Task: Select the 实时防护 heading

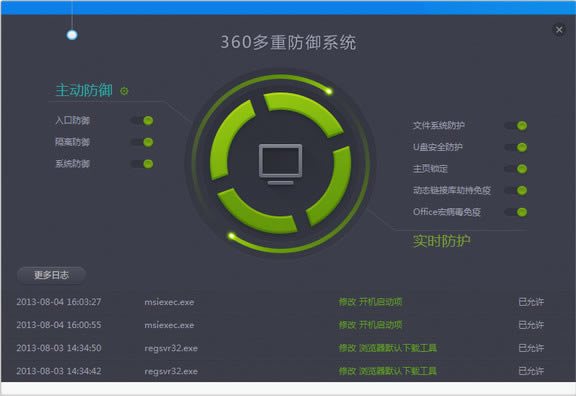Action: (442, 241)
